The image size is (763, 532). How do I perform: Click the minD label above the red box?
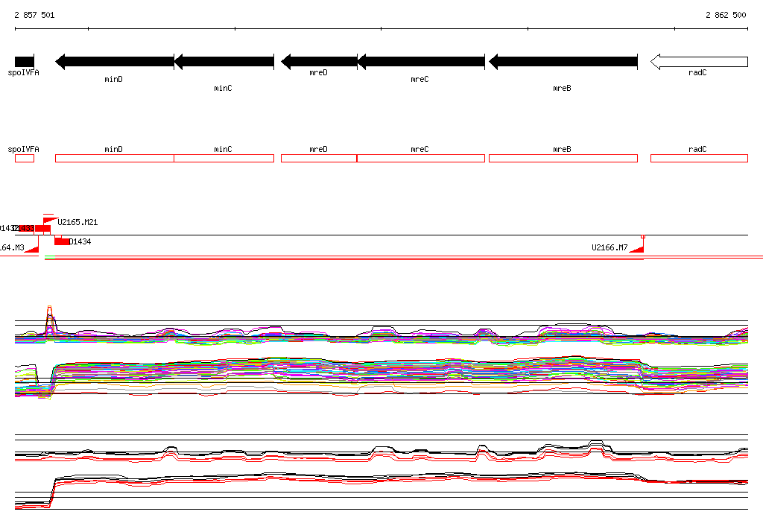click(x=113, y=150)
